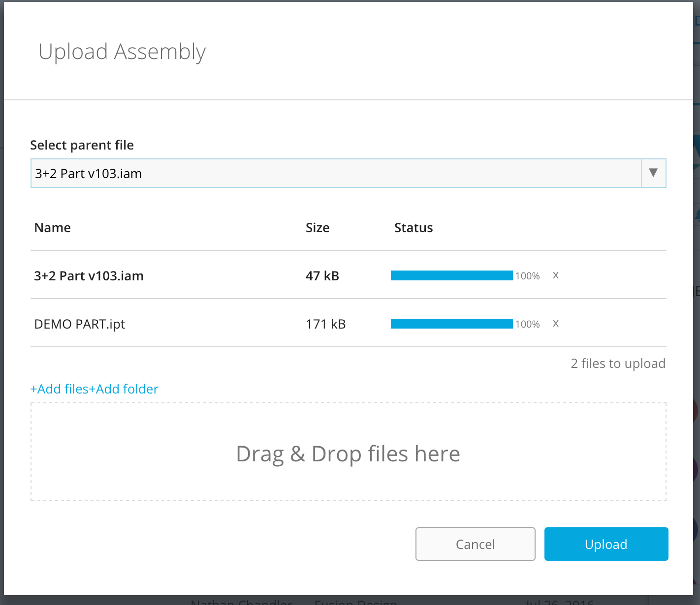Image resolution: width=700 pixels, height=605 pixels.
Task: Cancel the assembly upload
Action: tap(476, 544)
